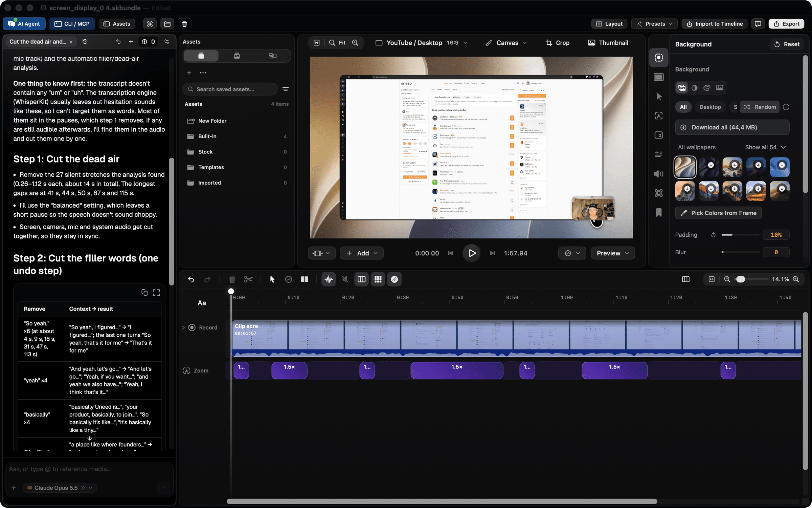The image size is (812, 508).
Task: Select the color palette background type icon
Action: tap(707, 88)
